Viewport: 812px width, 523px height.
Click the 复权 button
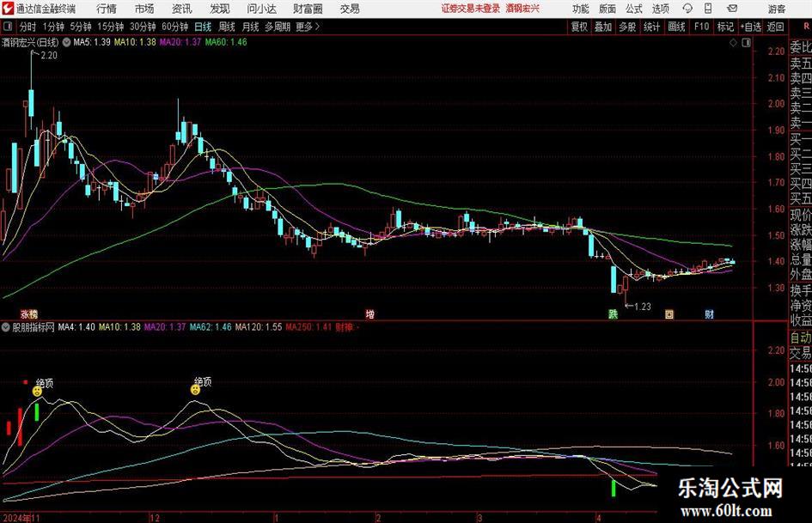click(x=579, y=27)
